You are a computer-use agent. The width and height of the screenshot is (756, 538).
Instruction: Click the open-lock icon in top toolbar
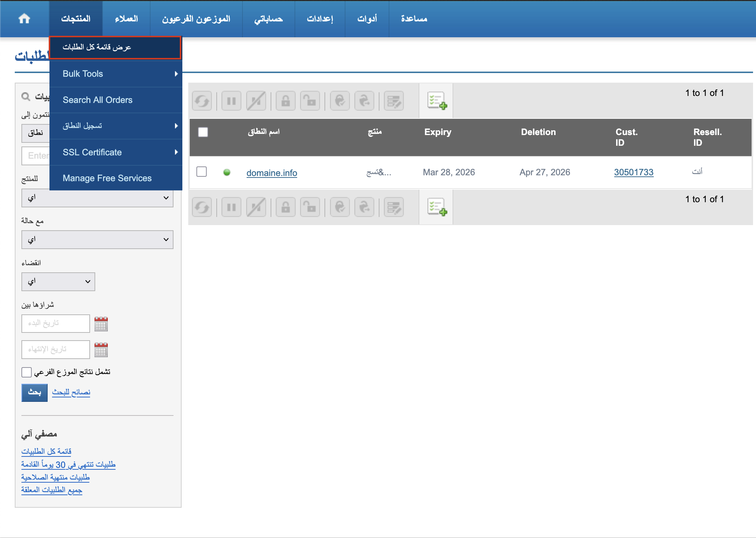[310, 101]
